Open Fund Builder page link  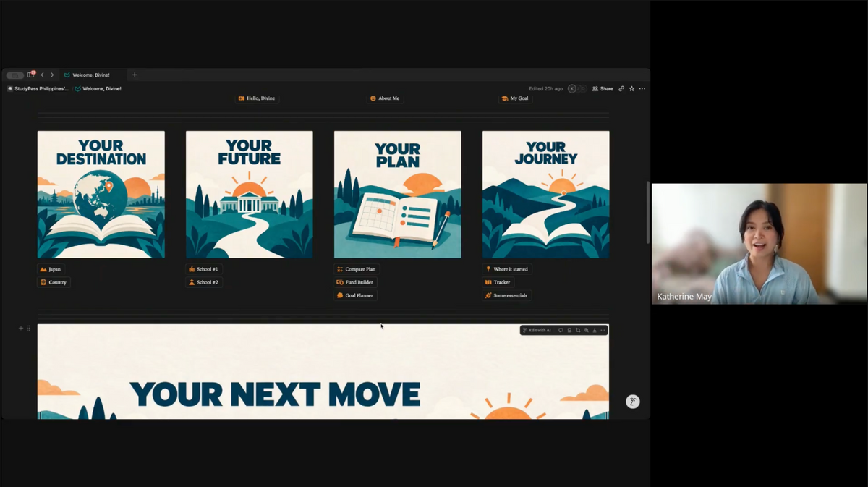355,282
